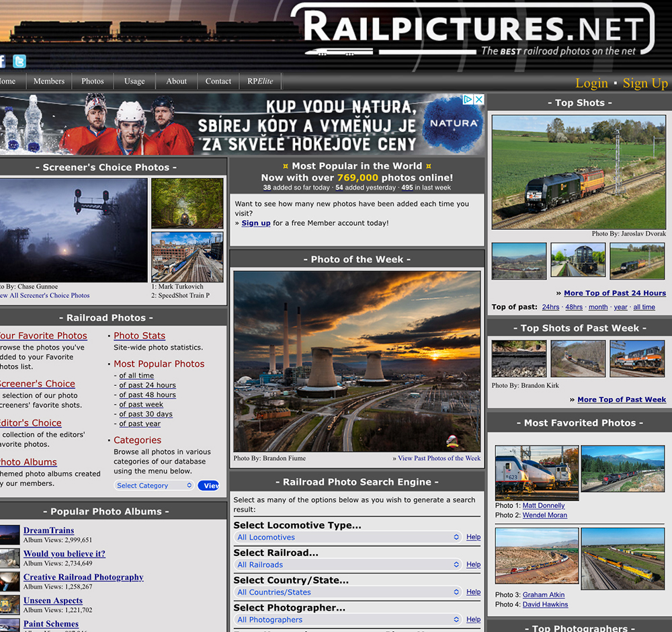Viewport: 672px width, 632px height.
Task: Open the Would you believe it? album
Action: (x=65, y=553)
